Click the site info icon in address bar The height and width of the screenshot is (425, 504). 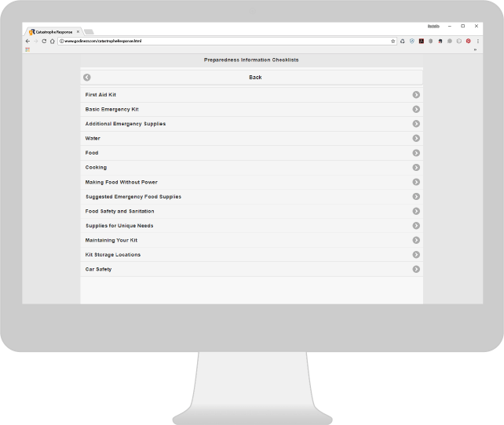pos(61,41)
